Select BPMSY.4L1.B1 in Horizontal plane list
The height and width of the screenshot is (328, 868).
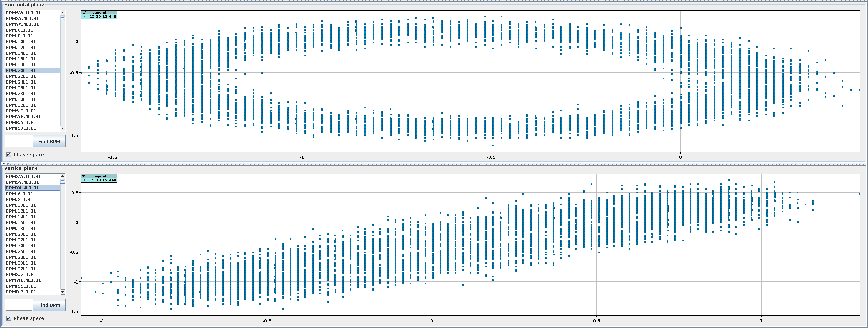click(33, 18)
